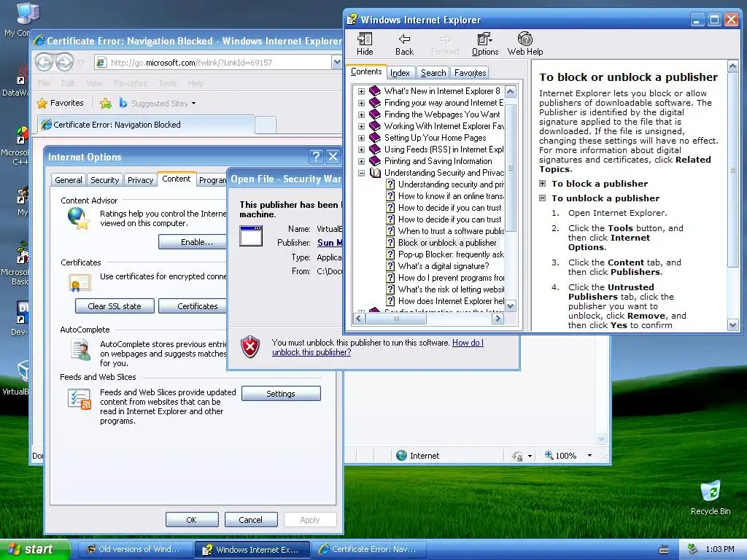Select Pop-up Blocker: frequently asked topic
This screenshot has height=560, width=747.
tap(444, 254)
